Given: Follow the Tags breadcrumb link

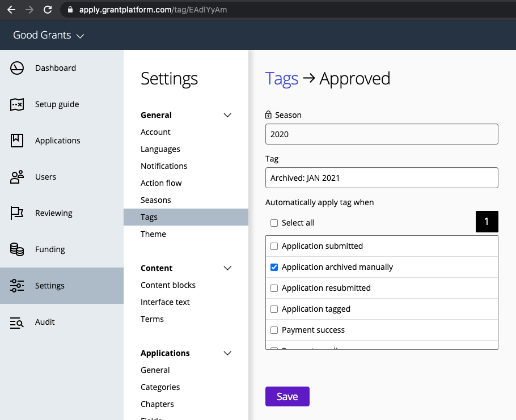Looking at the screenshot, I should (282, 79).
